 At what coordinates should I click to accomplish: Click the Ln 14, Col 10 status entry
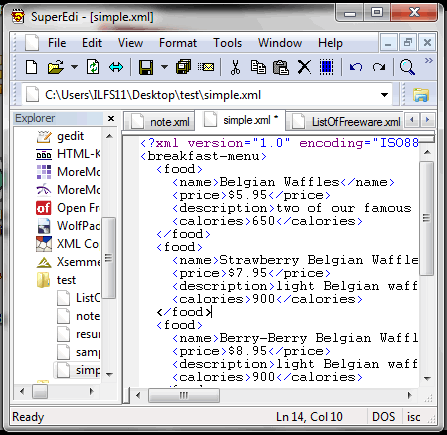309,417
